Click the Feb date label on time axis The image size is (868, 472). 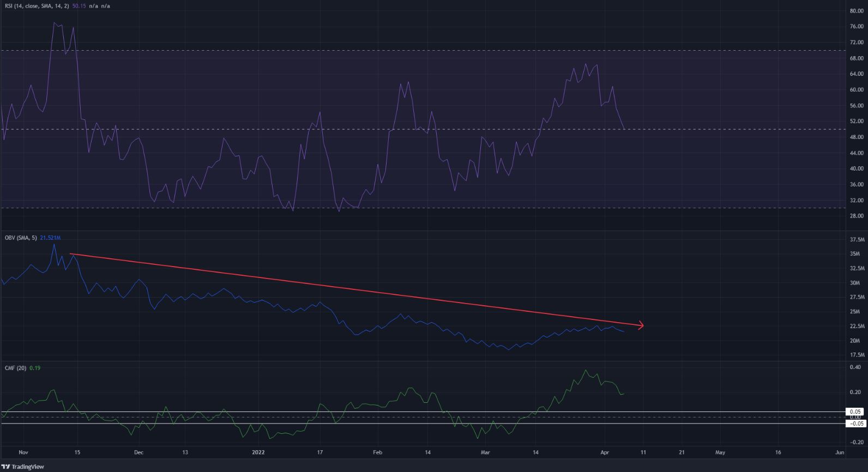click(x=377, y=452)
